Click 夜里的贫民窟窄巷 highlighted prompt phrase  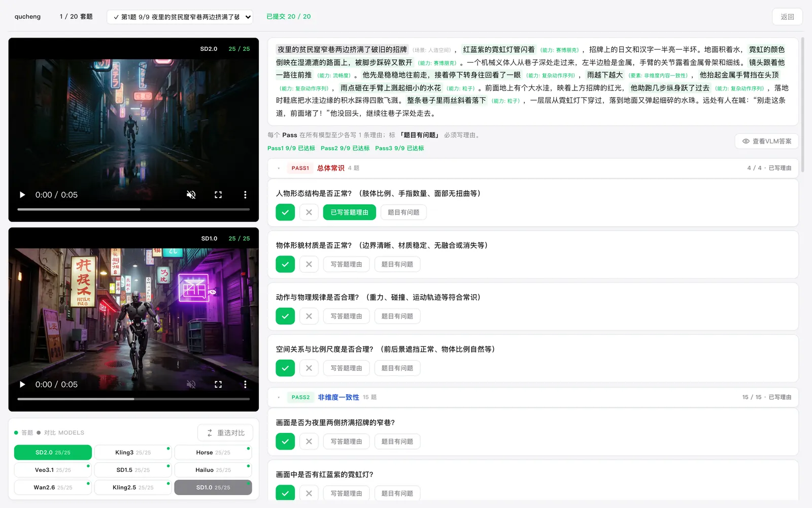point(342,49)
